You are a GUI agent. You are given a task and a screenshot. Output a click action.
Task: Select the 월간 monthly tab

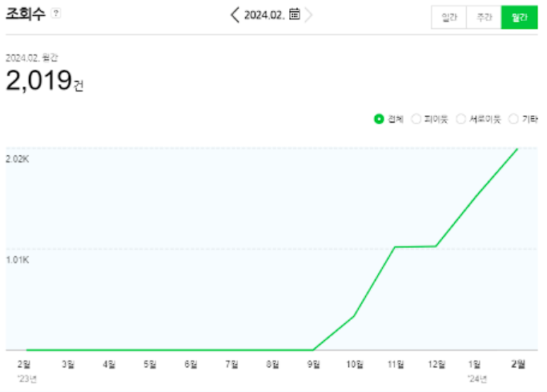click(x=519, y=18)
